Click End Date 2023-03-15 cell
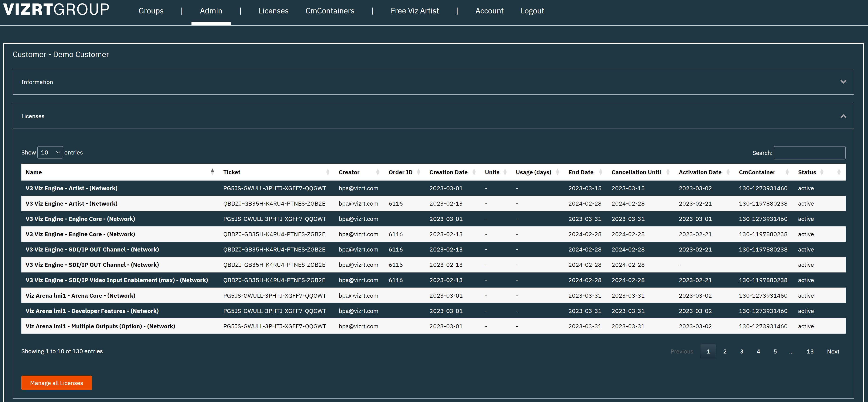868x402 pixels. (585, 188)
